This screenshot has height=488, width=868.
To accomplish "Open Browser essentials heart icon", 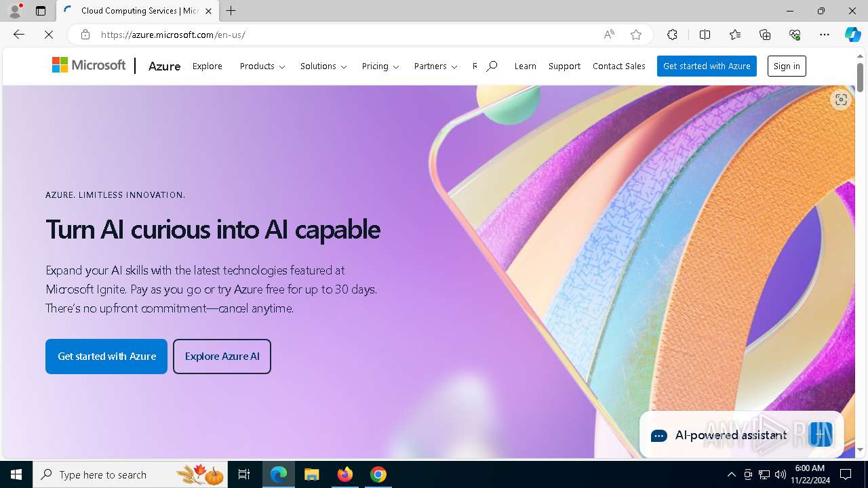I will pyautogui.click(x=795, y=35).
